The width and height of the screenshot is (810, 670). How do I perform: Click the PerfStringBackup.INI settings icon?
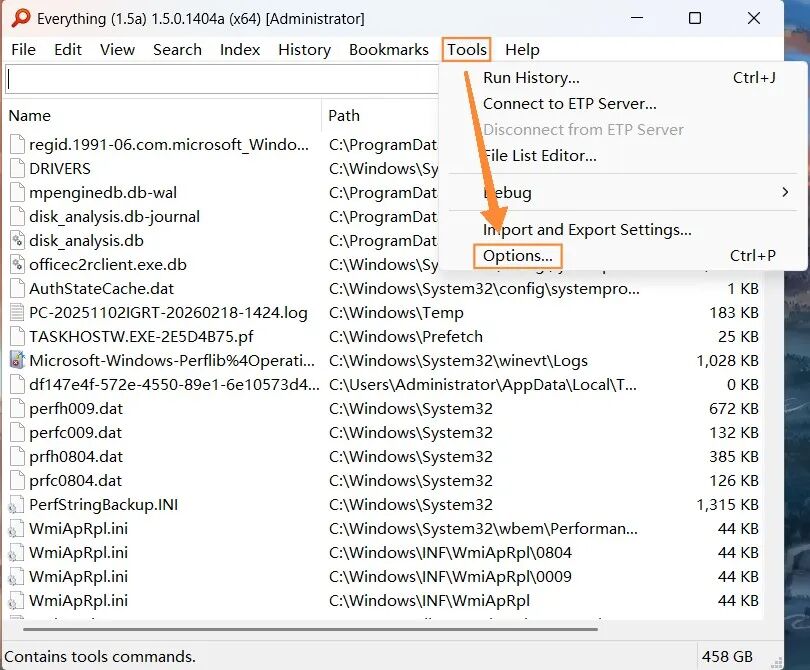click(x=16, y=505)
